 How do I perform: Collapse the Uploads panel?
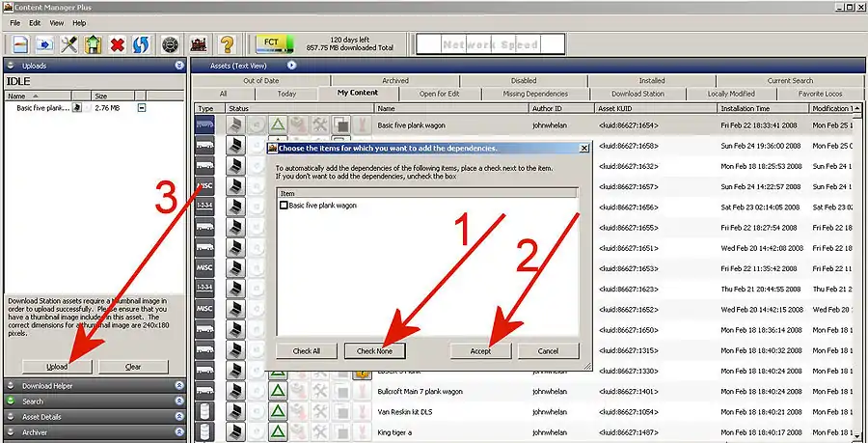(x=178, y=66)
